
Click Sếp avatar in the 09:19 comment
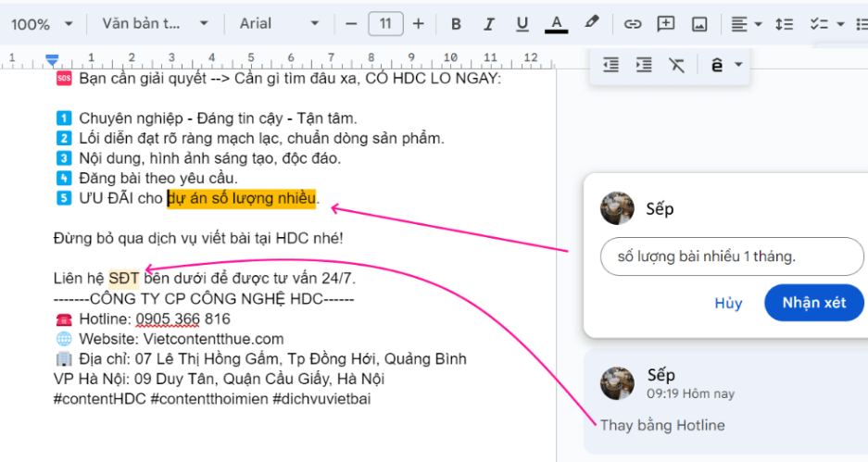pyautogui.click(x=617, y=383)
